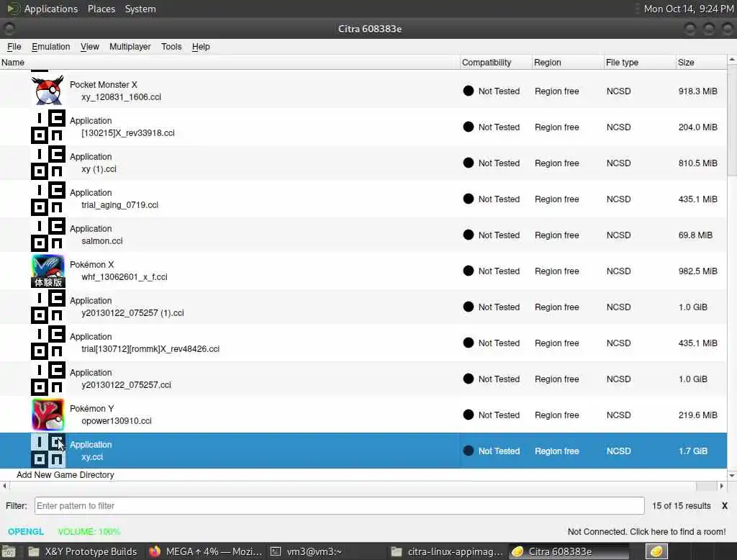Click the Pokémon X demo game icon
Viewport: 737px width, 560px height.
pos(48,271)
